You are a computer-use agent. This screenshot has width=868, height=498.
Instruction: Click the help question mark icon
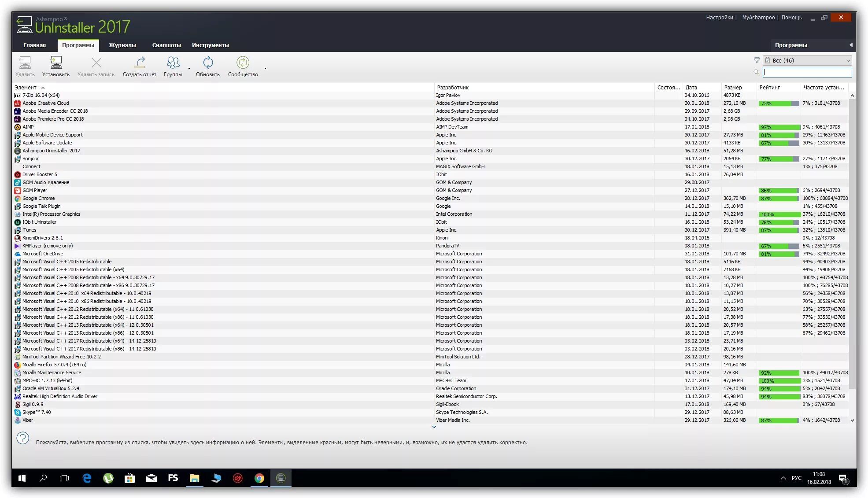coord(23,438)
